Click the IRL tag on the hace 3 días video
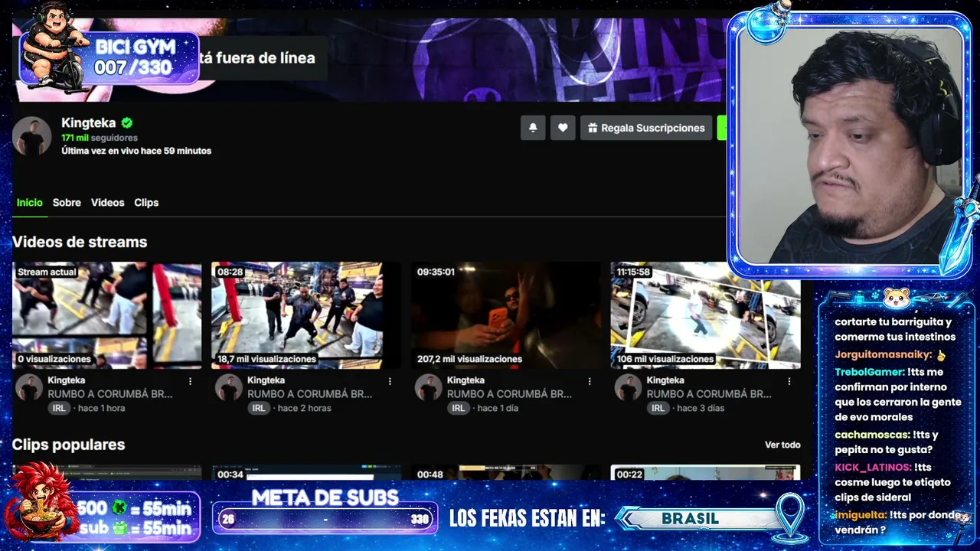980x551 pixels. tap(658, 409)
